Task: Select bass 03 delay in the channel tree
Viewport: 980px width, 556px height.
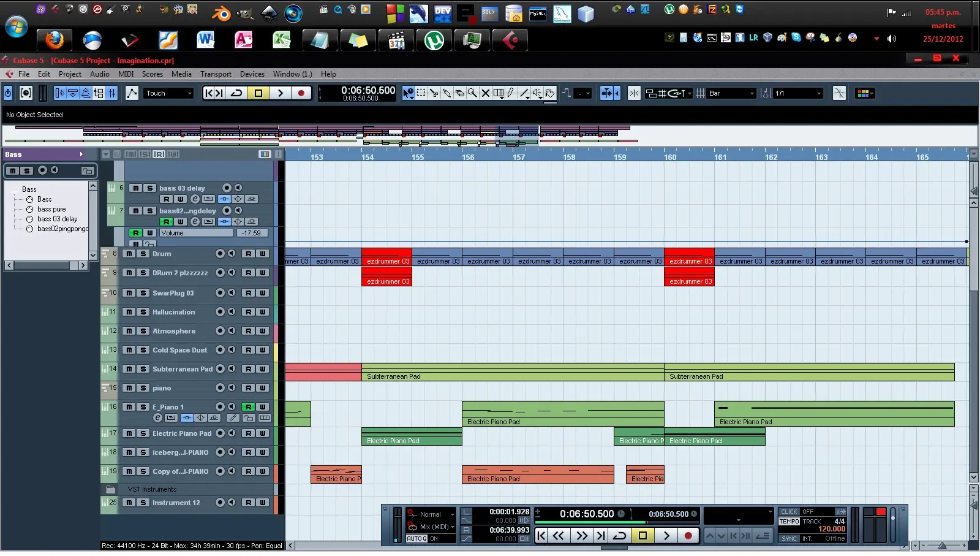Action: point(57,219)
